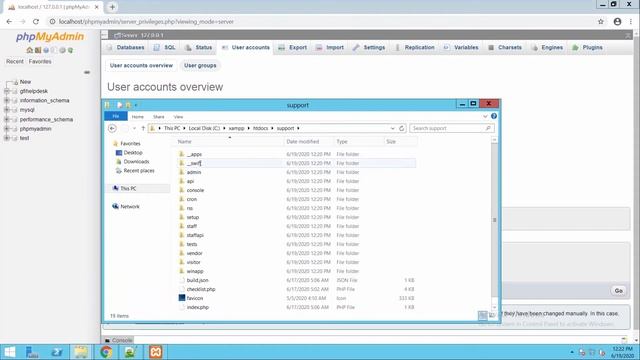Expand the Explorer ribbon chevron

(485, 116)
